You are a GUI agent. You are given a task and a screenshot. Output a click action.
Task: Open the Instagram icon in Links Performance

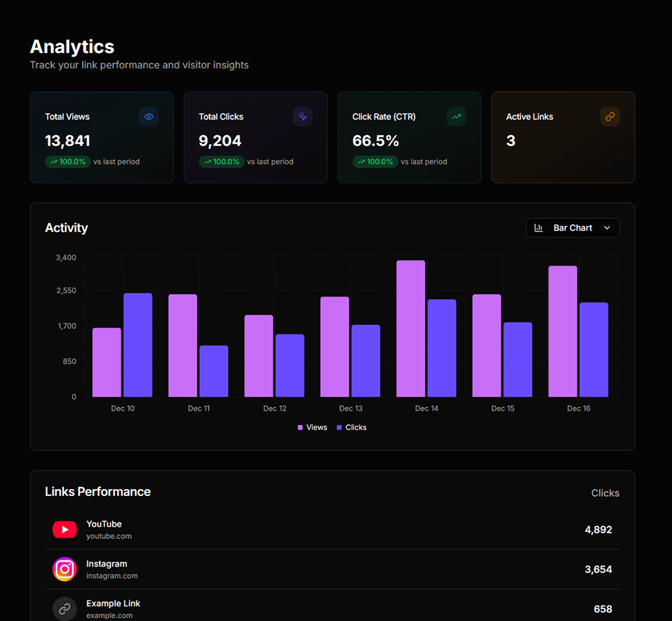(x=64, y=569)
